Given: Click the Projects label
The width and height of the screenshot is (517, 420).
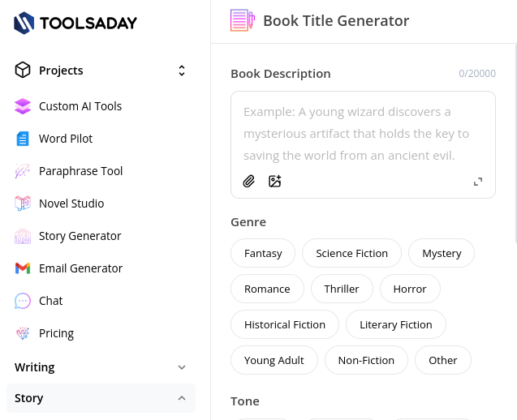Looking at the screenshot, I should point(61,71).
